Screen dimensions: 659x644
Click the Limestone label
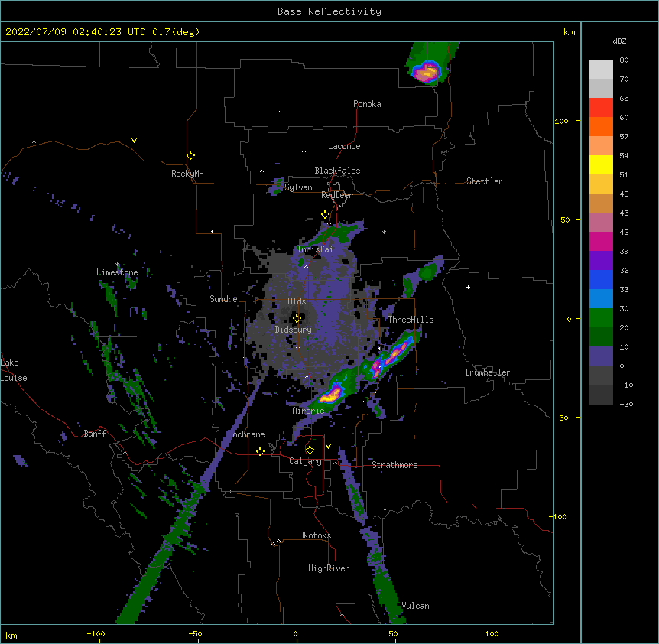tap(117, 272)
